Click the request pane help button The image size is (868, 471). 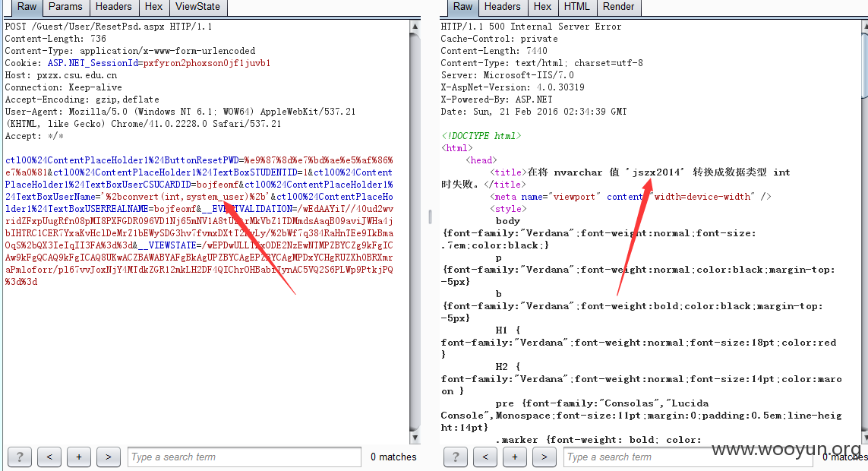20,457
